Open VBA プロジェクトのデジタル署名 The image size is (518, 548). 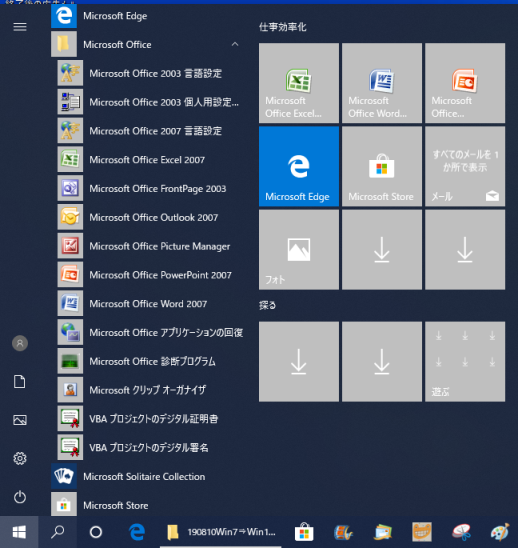(x=150, y=448)
